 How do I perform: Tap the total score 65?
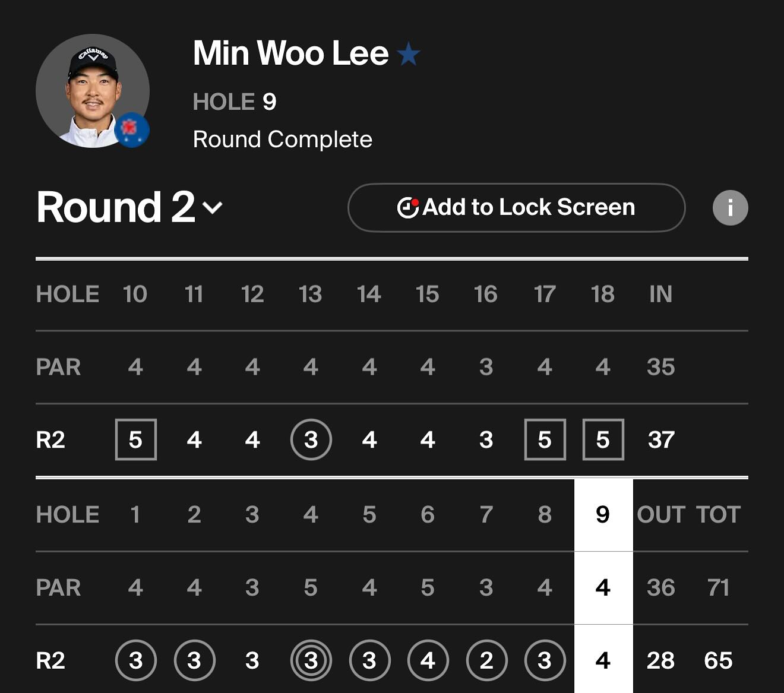pos(718,660)
